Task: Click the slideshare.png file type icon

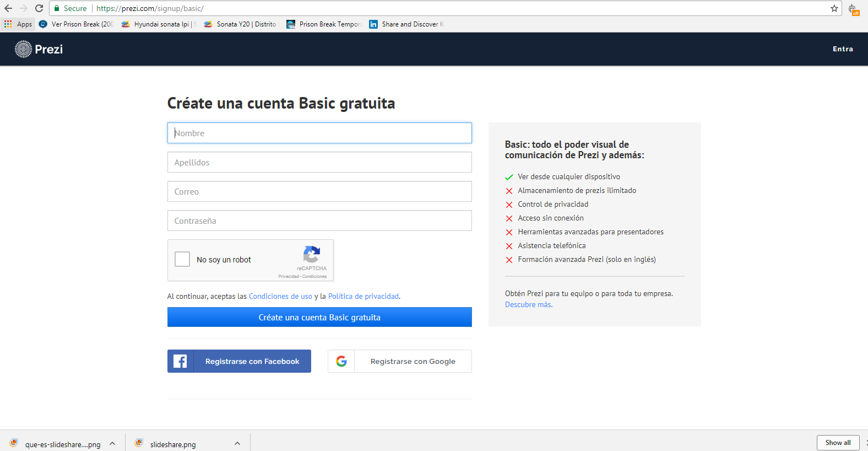Action: (x=139, y=443)
